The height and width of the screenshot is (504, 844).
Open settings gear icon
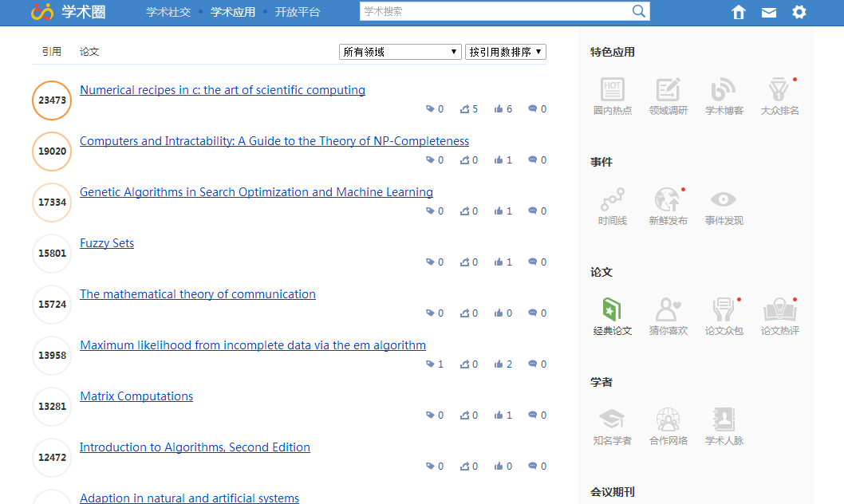pos(799,12)
